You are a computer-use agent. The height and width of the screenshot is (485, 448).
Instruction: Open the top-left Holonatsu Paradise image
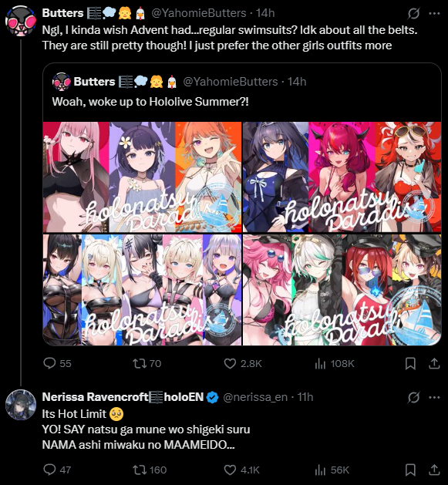click(142, 177)
